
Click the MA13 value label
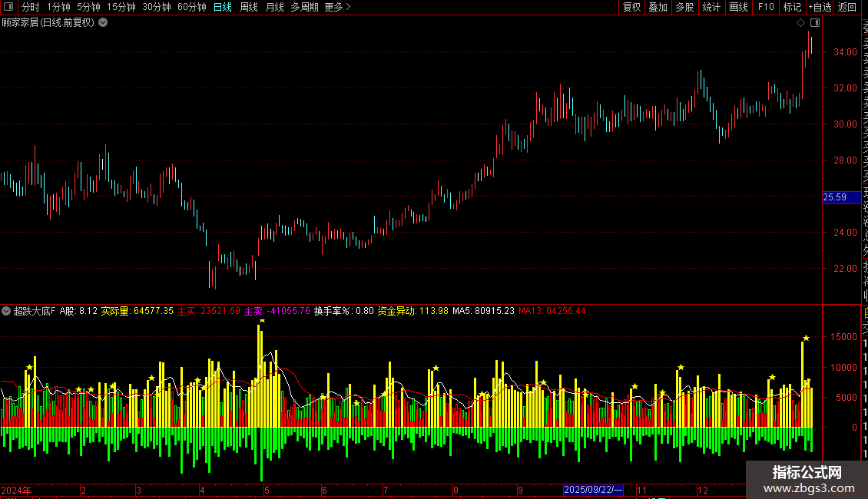tap(552, 311)
